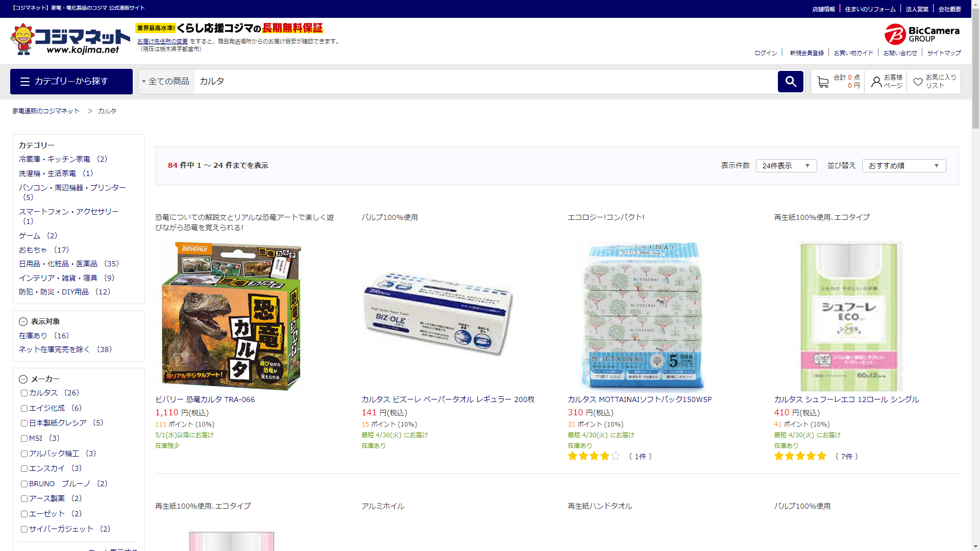
Task: Click the カルタ search input field
Action: click(x=485, y=82)
